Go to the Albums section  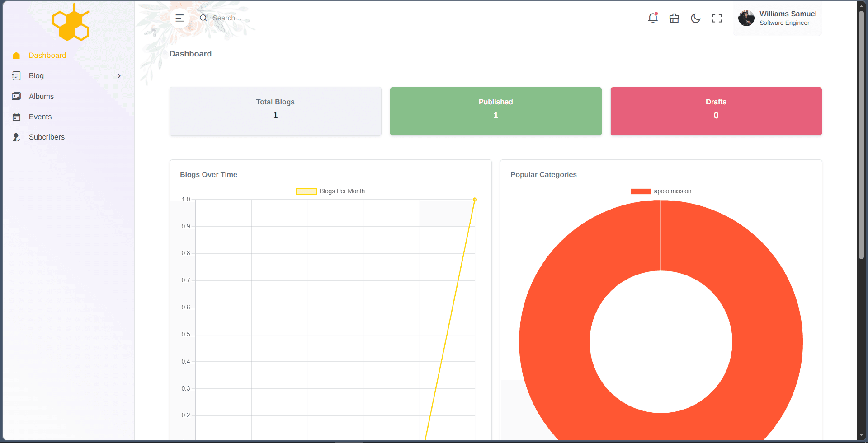pos(41,96)
